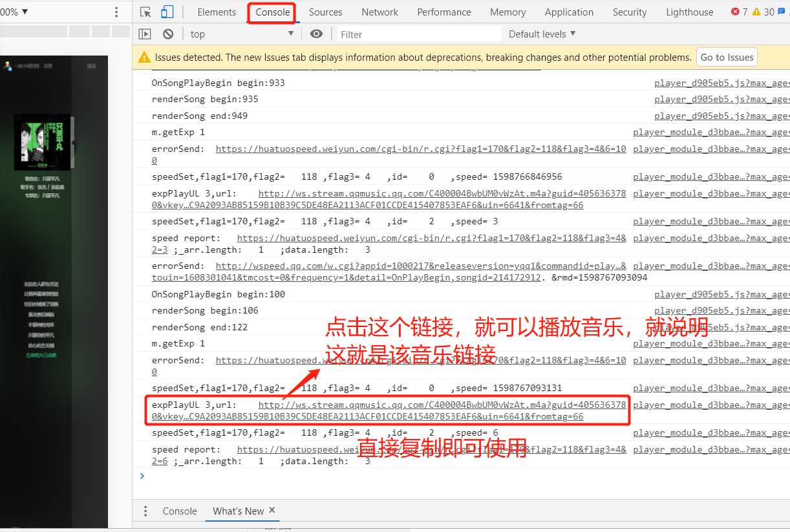Viewport: 790px width, 532px height.
Task: Close the What's New drawer tab
Action: tap(272, 510)
